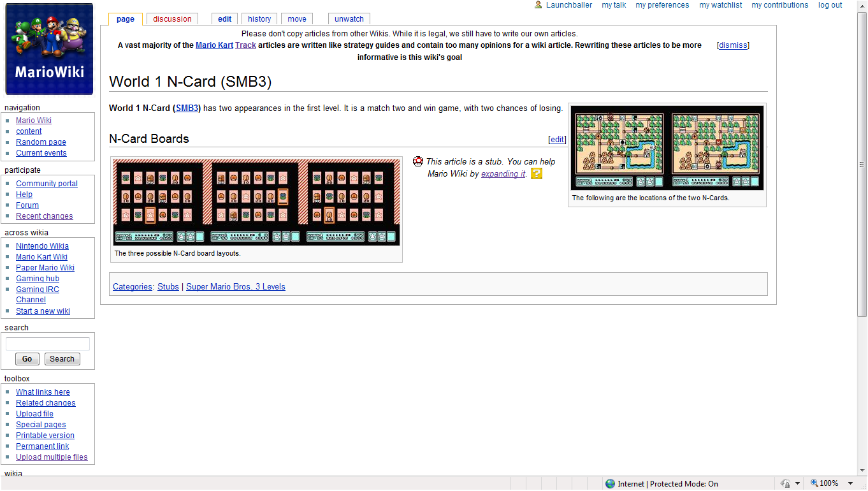The image size is (868, 491).
Task: Go to my preferences
Action: [662, 5]
